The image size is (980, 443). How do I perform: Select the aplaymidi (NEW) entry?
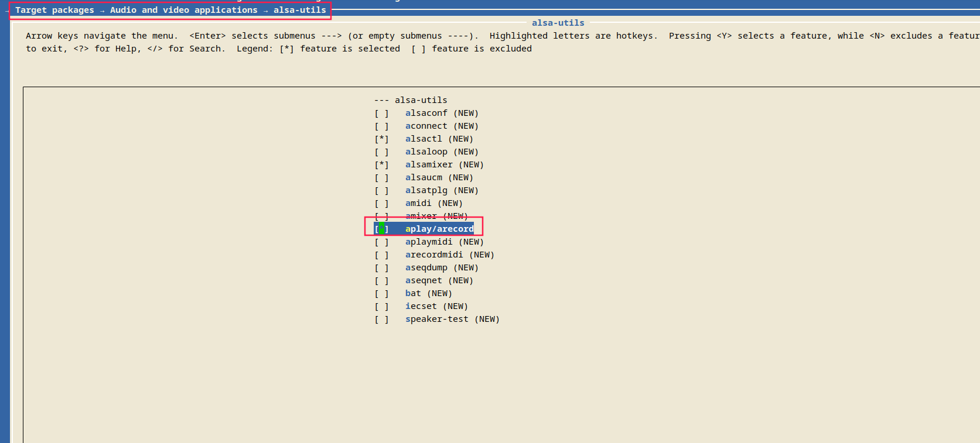point(445,242)
